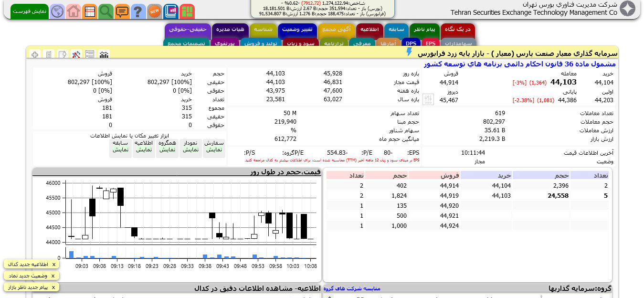The image size is (644, 298).
Task: Switch to در یک نگاه tab
Action: (458, 30)
